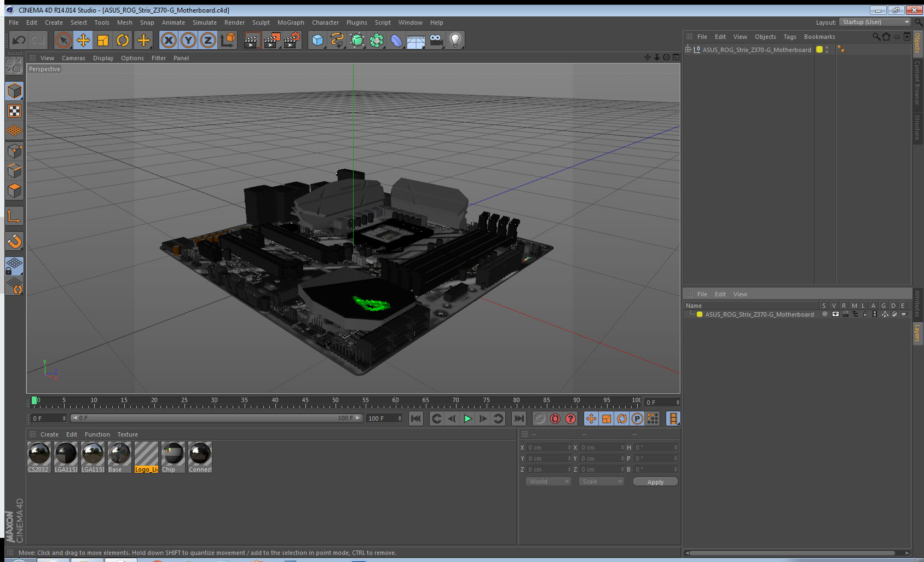Screen dimensions: 924x562
Task: Toggle the Enable Snap magnet icon
Action: tap(15, 241)
